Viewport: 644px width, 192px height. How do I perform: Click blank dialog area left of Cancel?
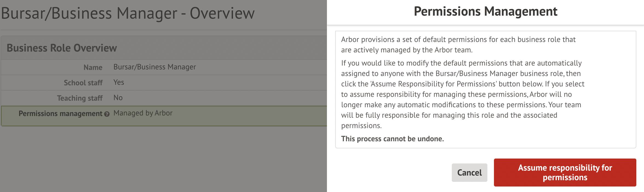[x=392, y=173]
